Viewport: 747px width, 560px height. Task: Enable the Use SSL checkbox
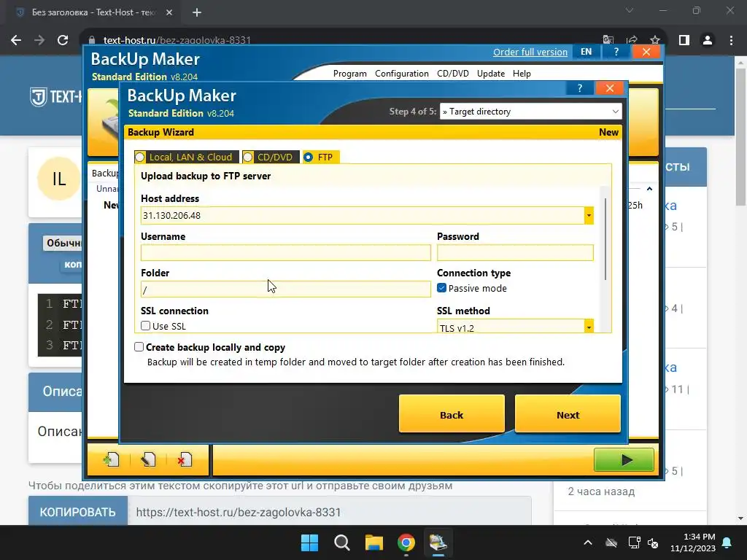point(146,326)
